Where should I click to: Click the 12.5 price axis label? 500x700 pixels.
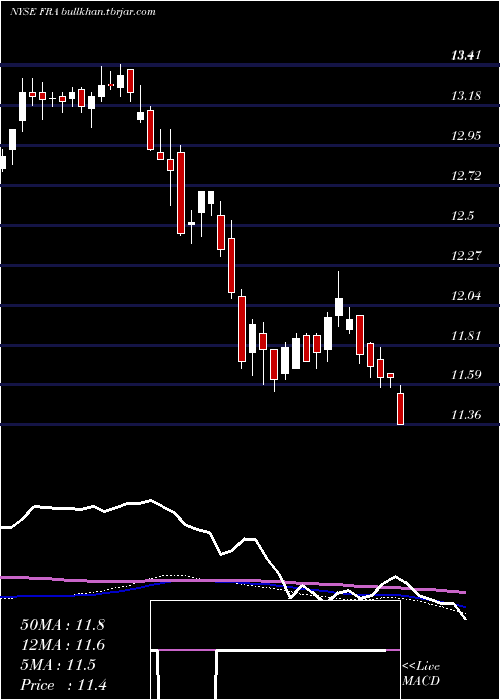[x=462, y=216]
